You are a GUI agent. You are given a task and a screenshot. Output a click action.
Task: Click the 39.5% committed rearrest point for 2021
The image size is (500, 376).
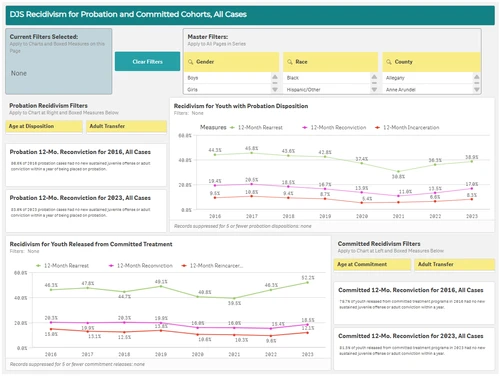click(234, 298)
